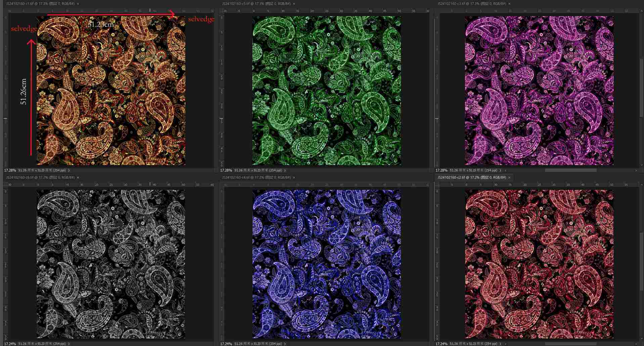
Task: Close the JS24102160-c1.tif document tab
Action: point(78,4)
